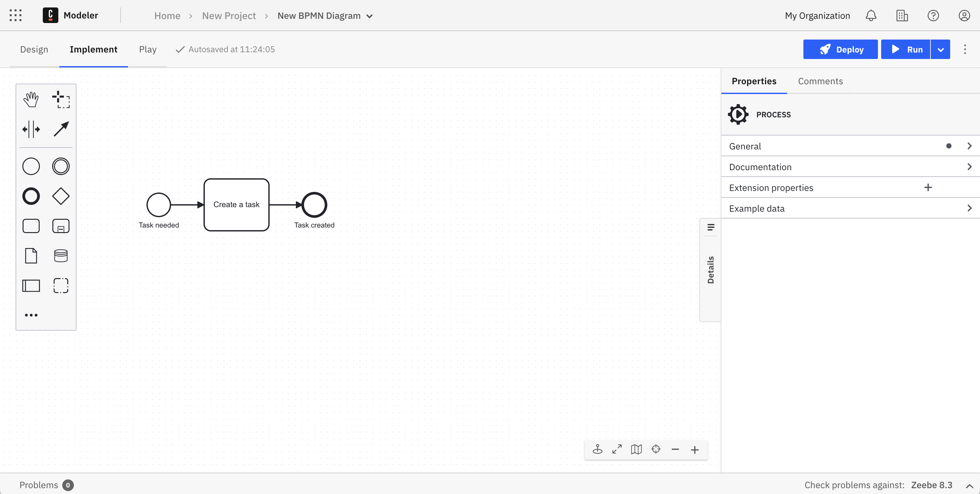This screenshot has width=980, height=494.
Task: Select the hand/pan tool
Action: click(31, 99)
